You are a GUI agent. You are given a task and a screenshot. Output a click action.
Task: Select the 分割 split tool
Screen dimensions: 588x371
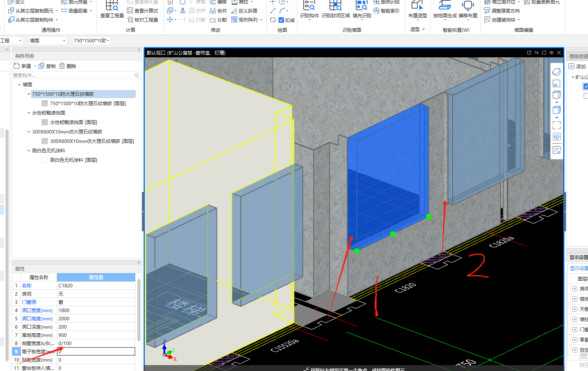pos(218,20)
